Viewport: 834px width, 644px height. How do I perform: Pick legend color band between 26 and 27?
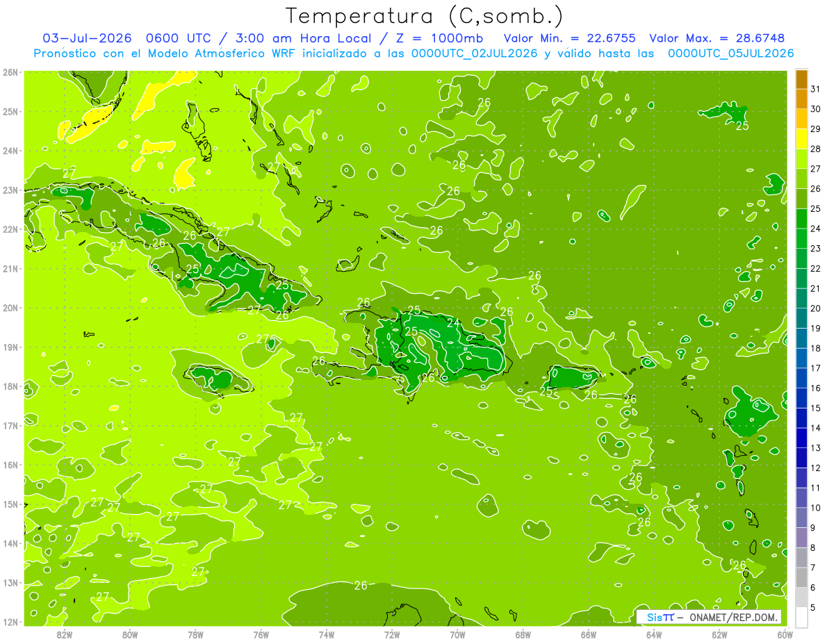click(801, 179)
